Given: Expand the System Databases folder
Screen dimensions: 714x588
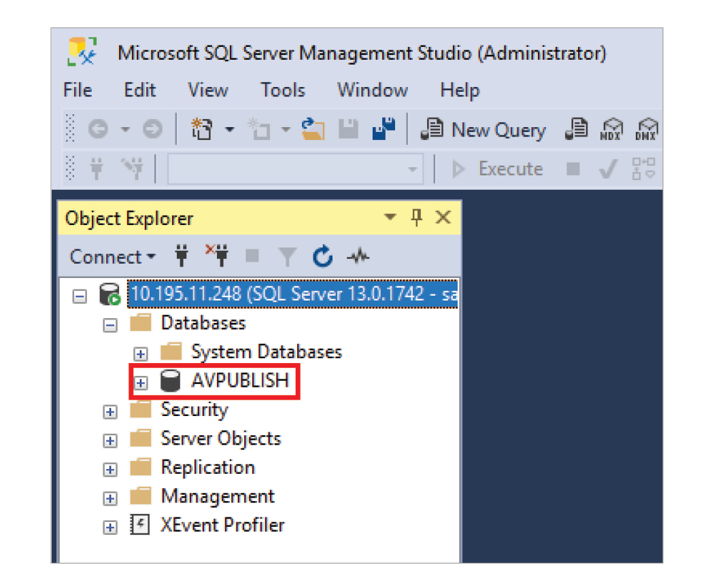Looking at the screenshot, I should 140,354.
